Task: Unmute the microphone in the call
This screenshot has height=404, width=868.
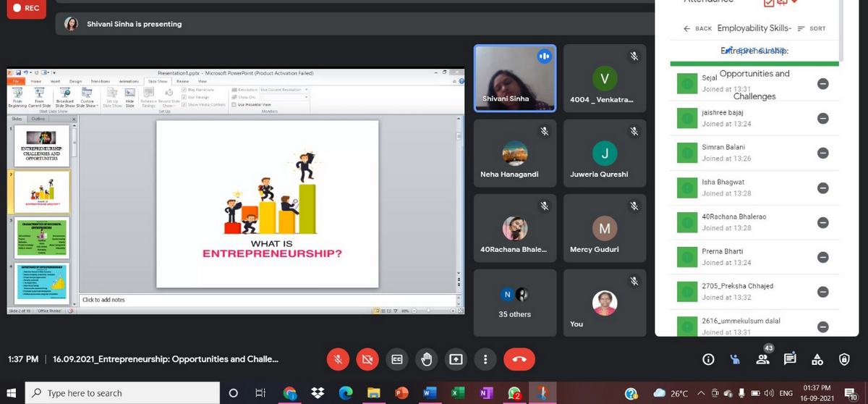Action: [x=338, y=359]
